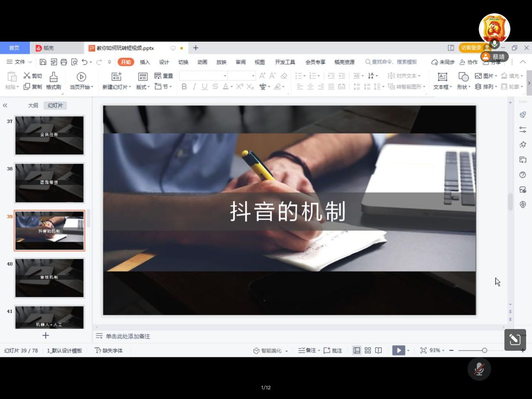
Task: Click the 访客登录 login button
Action: (x=471, y=48)
